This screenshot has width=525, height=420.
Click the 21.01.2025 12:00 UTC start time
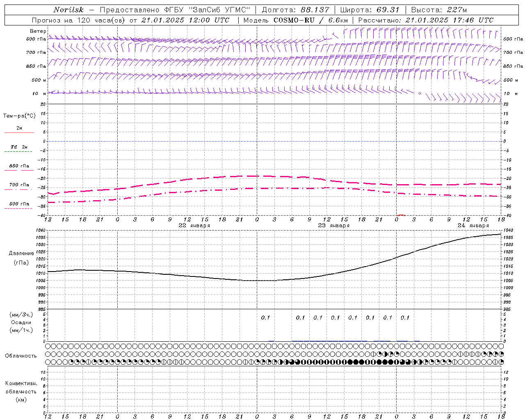coord(185,20)
